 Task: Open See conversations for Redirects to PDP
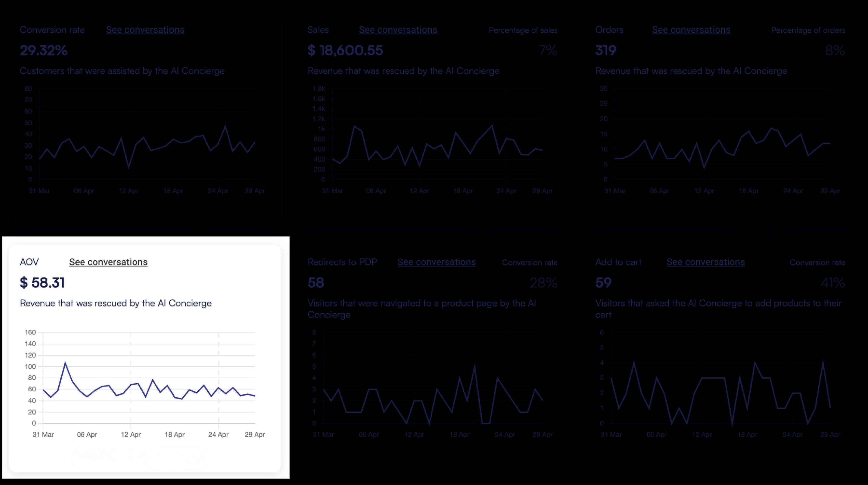(x=436, y=262)
